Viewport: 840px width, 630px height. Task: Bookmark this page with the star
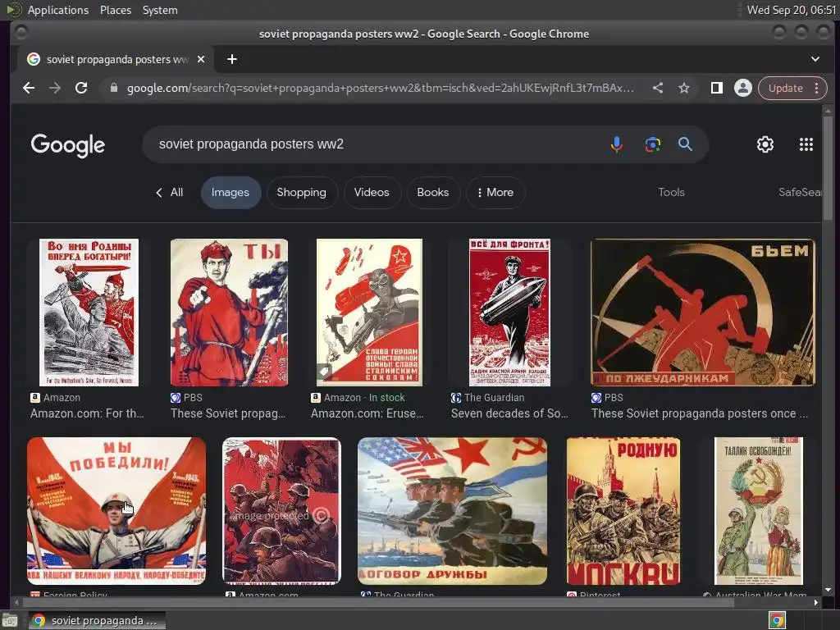point(684,88)
